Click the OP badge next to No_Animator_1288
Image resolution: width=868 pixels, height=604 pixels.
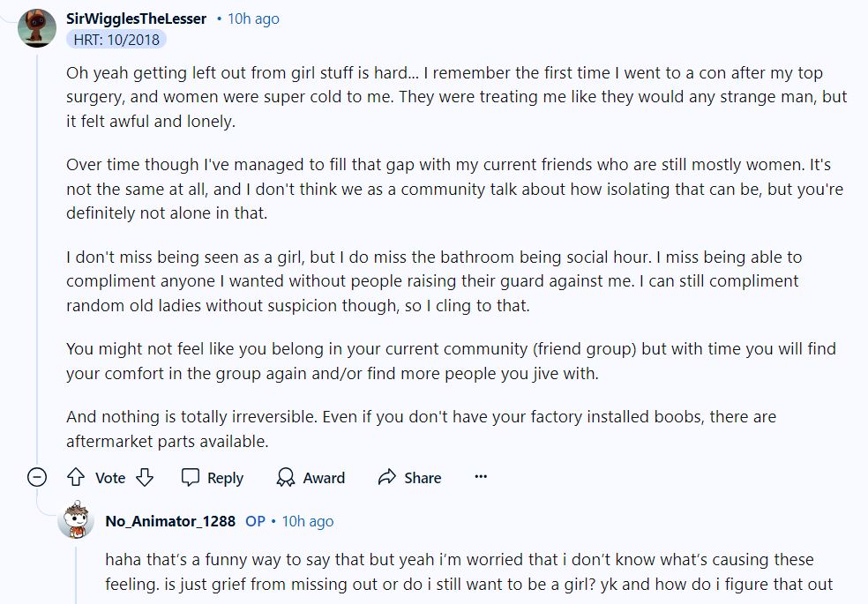point(255,521)
